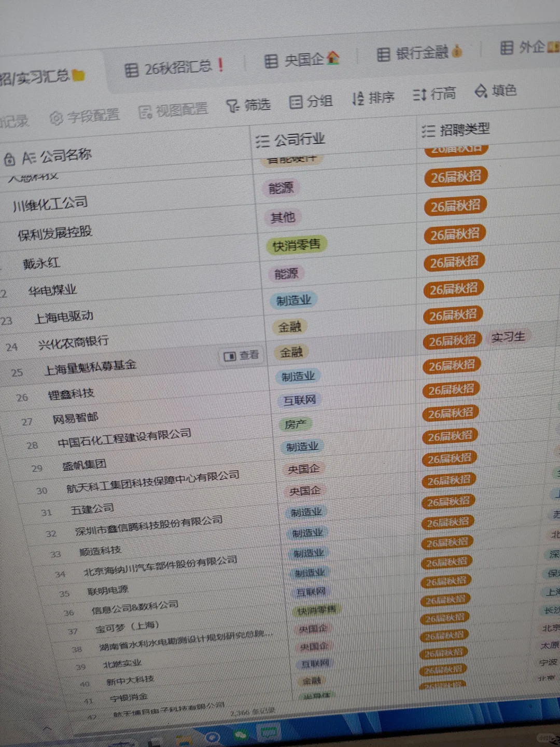Open the 行高 row height tool

(x=435, y=94)
